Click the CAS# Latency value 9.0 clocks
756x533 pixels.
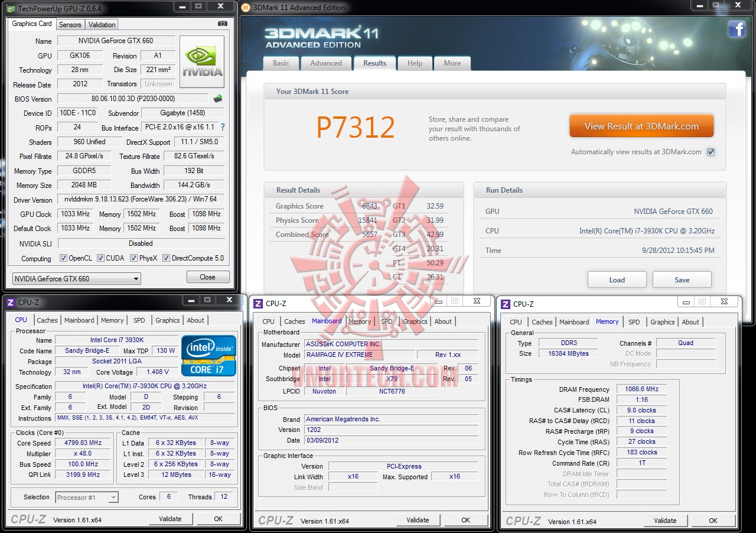pyautogui.click(x=642, y=410)
